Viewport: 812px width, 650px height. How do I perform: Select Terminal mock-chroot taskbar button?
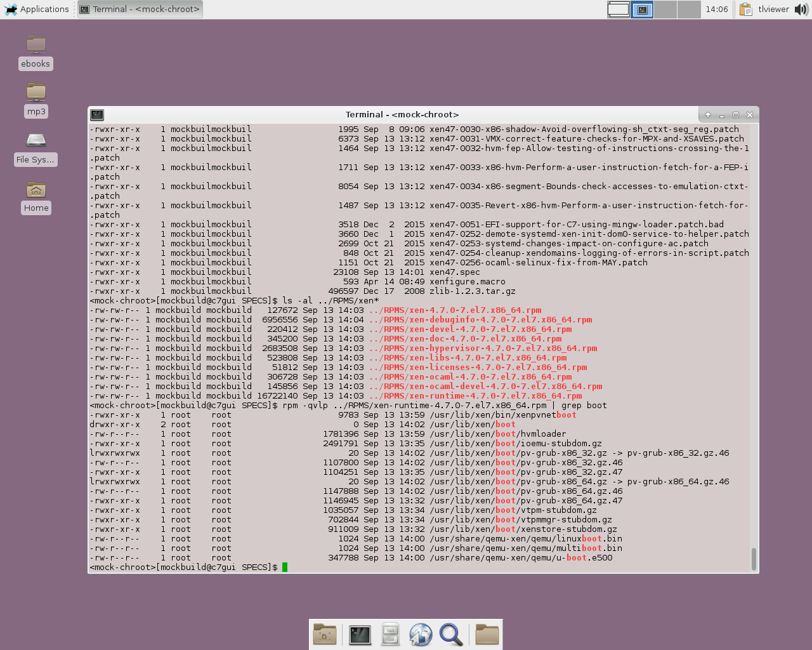tap(140, 10)
